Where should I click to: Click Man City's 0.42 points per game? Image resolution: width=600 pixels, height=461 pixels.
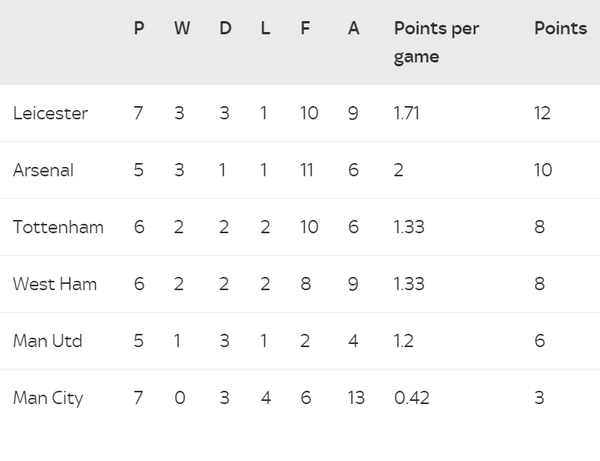(x=412, y=398)
